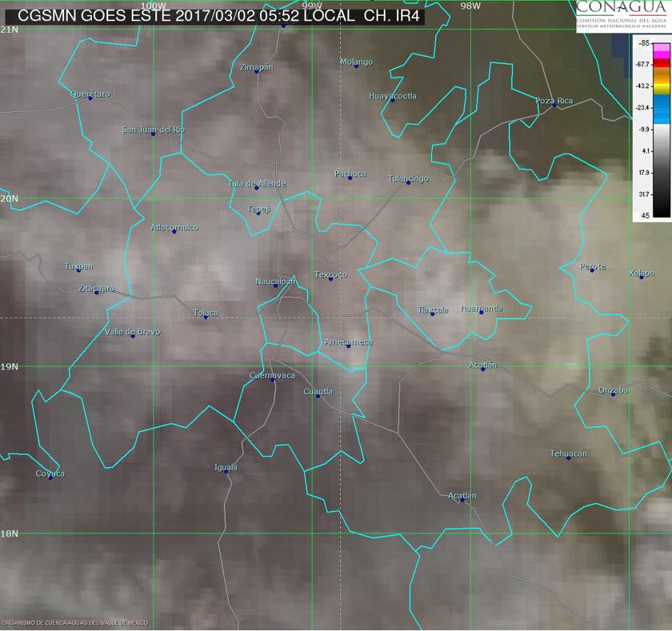
Task: Click the '98W' longitude label
Action: tap(470, 6)
